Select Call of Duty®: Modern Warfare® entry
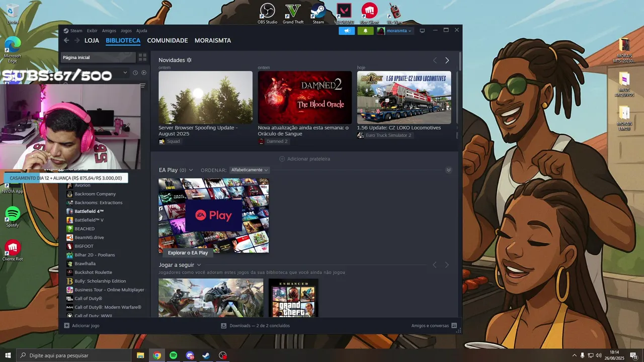The image size is (644, 362). click(108, 307)
